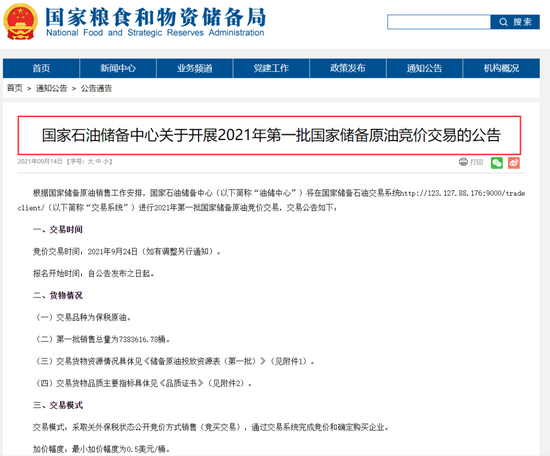Go to 首页 in the breadcrumb
The width and height of the screenshot is (550, 456).
click(15, 88)
